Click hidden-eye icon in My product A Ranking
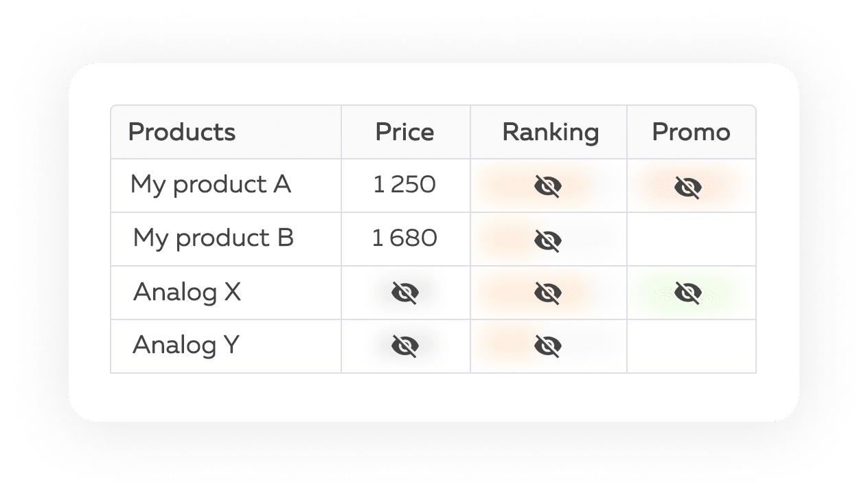 coord(548,186)
